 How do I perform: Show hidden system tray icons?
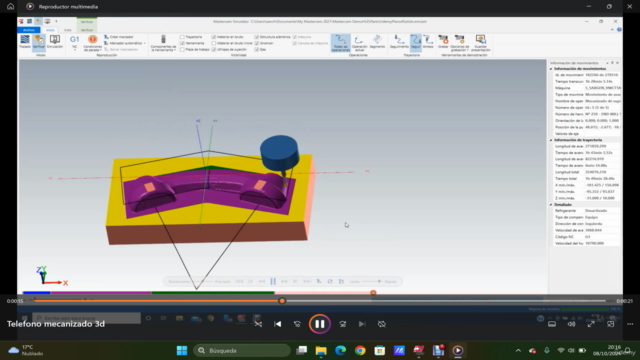point(518,350)
